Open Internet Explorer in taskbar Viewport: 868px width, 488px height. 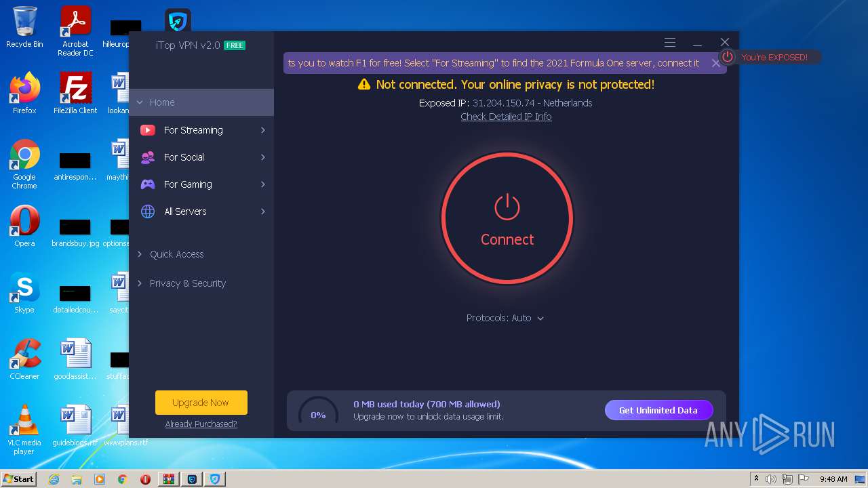(x=54, y=479)
